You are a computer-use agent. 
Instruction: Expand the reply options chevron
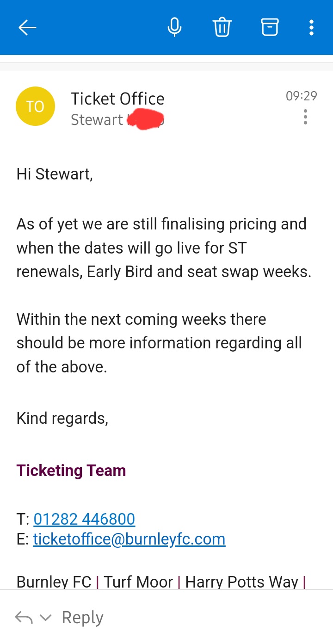(x=45, y=618)
